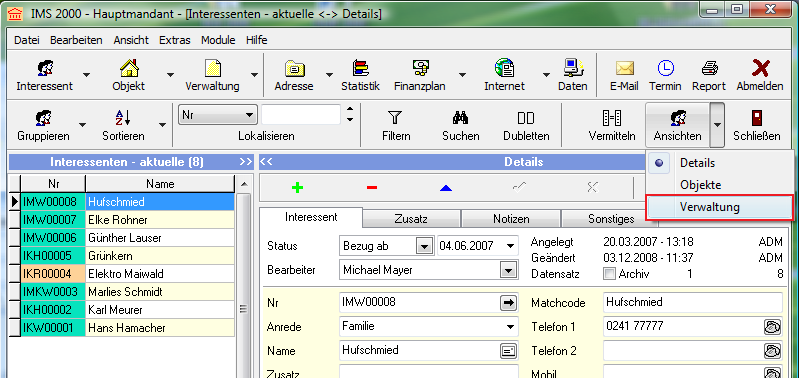This screenshot has height=378, width=799.
Task: Collapse the list panel with >> button
Action: point(245,162)
